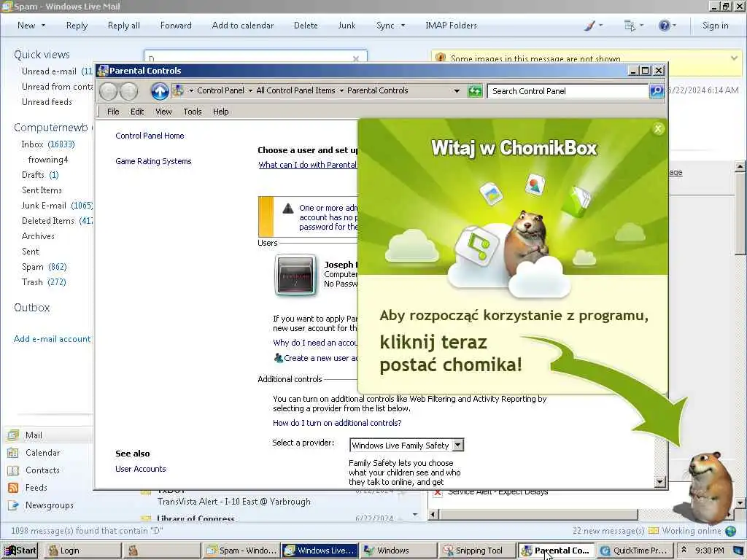Clear the Mail search box with X
The height and width of the screenshot is (560, 747).
click(356, 58)
